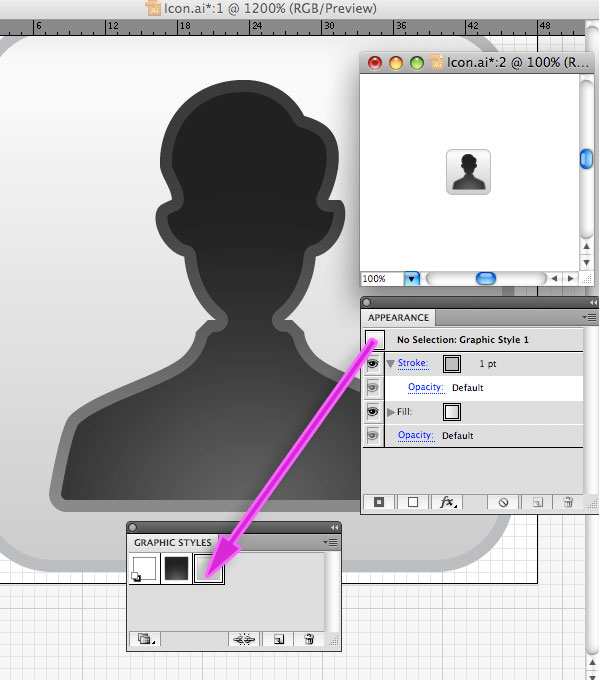Delete selected item using Appearance panel trash
This screenshot has height=680, width=599.
click(x=568, y=502)
